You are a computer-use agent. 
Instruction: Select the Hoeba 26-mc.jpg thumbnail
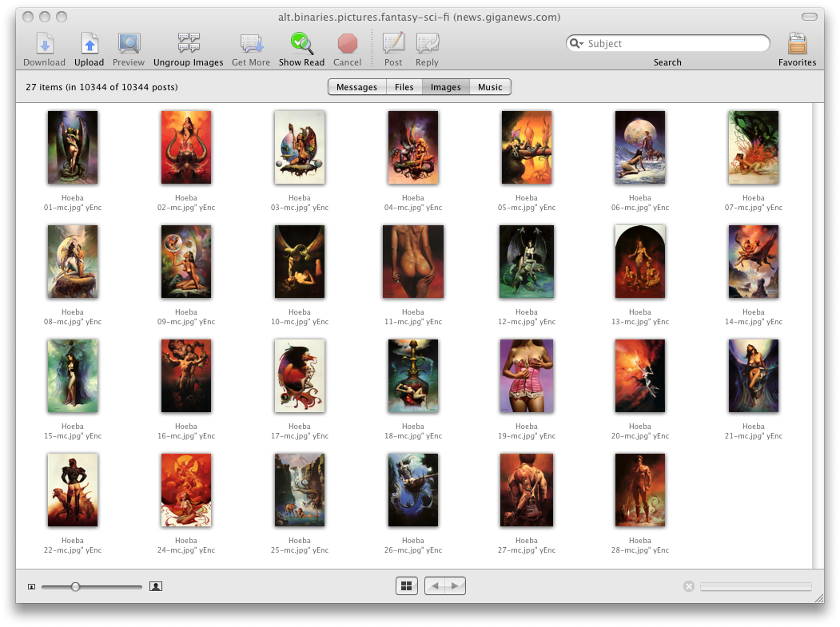[413, 490]
